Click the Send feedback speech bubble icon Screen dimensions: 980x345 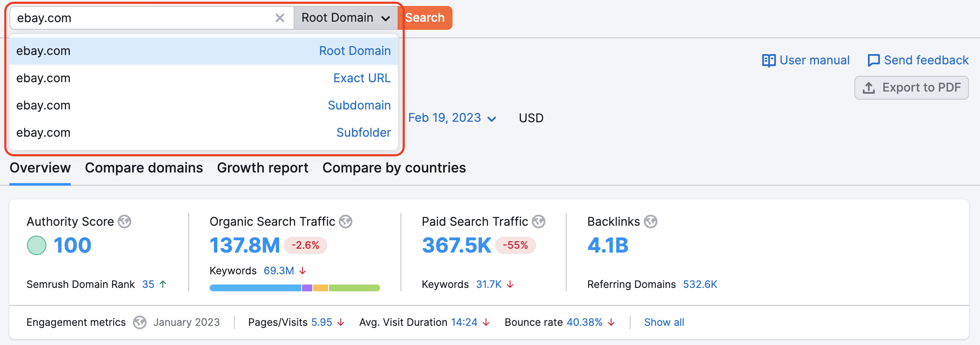click(x=873, y=60)
